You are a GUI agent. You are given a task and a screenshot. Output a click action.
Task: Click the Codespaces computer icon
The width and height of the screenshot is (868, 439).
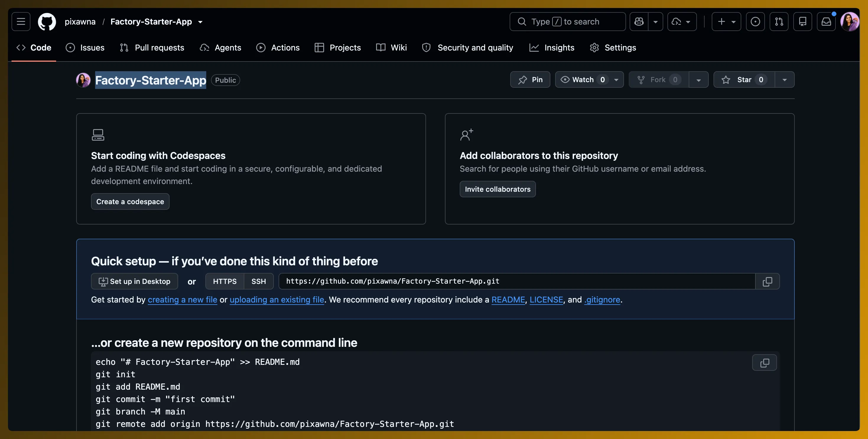98,135
